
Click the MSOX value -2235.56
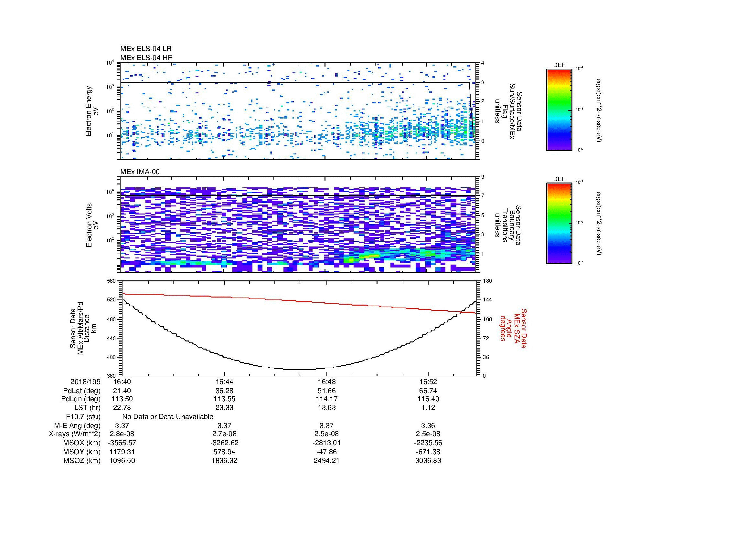tap(428, 443)
